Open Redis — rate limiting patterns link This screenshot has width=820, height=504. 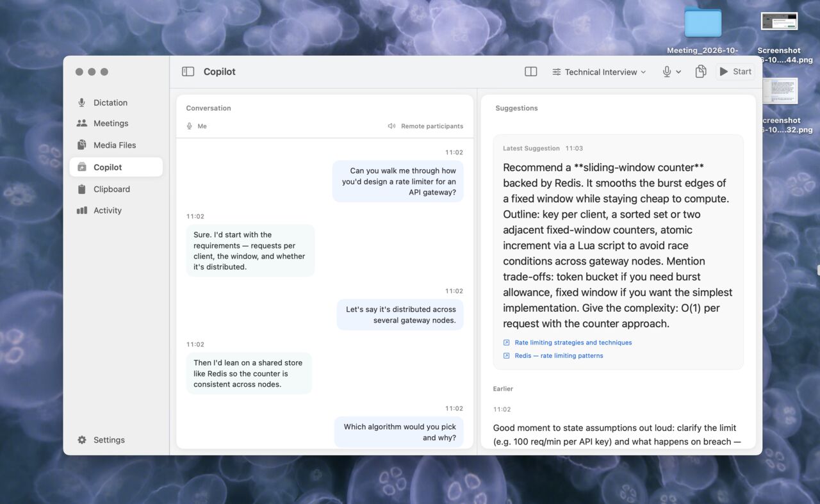pyautogui.click(x=559, y=355)
